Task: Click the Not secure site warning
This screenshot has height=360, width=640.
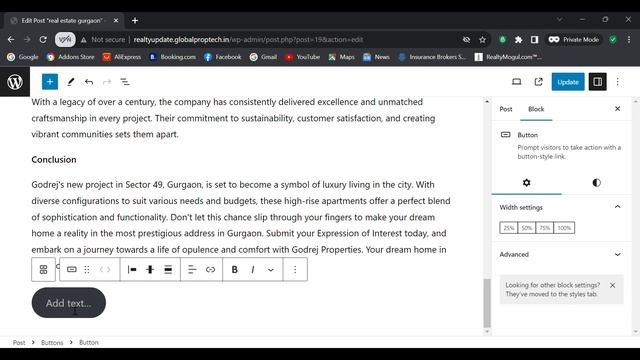Action: point(103,40)
